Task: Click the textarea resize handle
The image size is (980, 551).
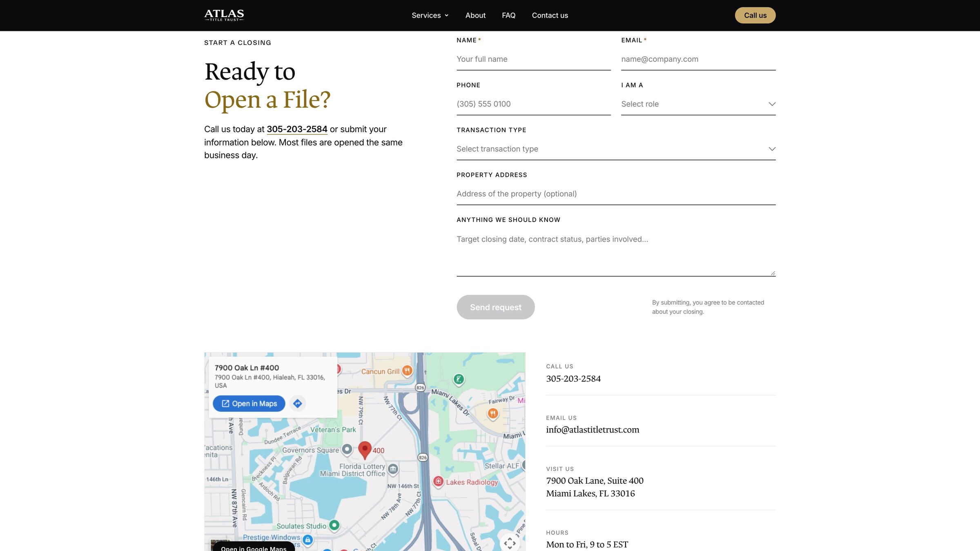Action: pyautogui.click(x=773, y=273)
